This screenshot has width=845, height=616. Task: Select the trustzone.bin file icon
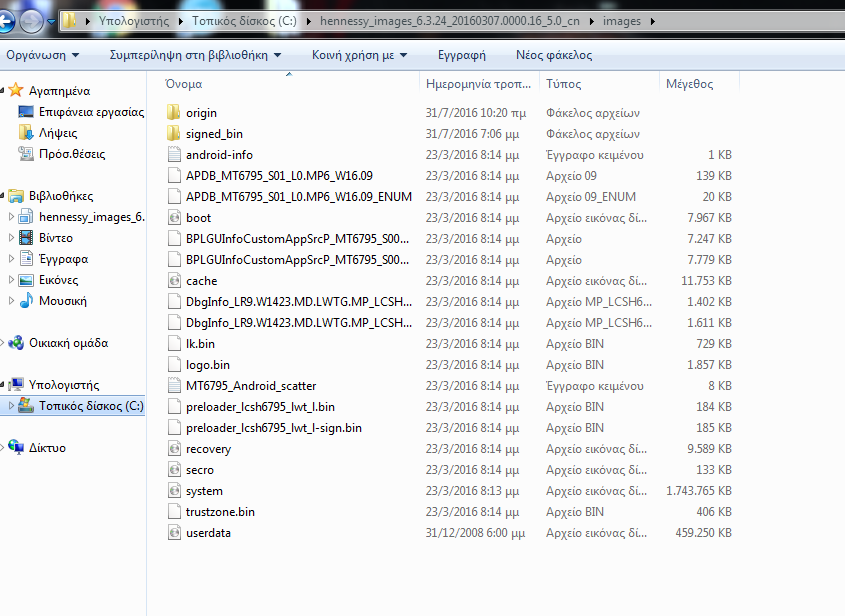tap(174, 512)
